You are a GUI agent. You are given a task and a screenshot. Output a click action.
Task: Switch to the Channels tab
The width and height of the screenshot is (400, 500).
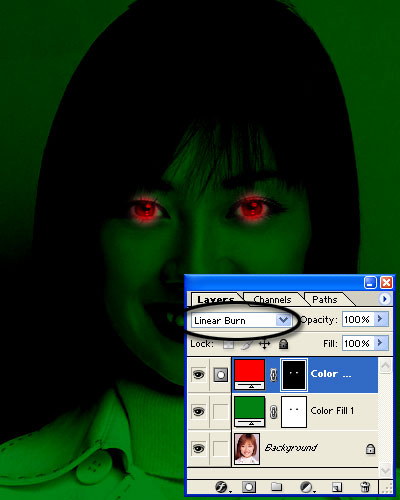coord(272,299)
